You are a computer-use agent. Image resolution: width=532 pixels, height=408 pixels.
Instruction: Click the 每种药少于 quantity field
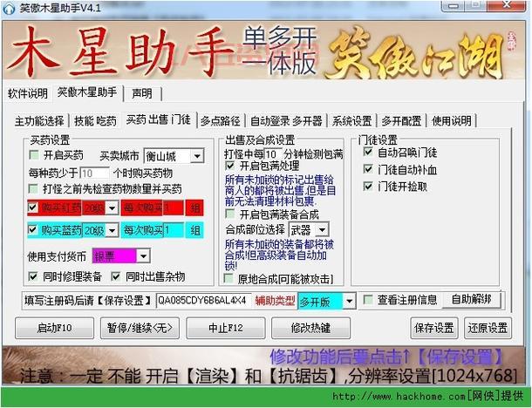click(x=94, y=173)
